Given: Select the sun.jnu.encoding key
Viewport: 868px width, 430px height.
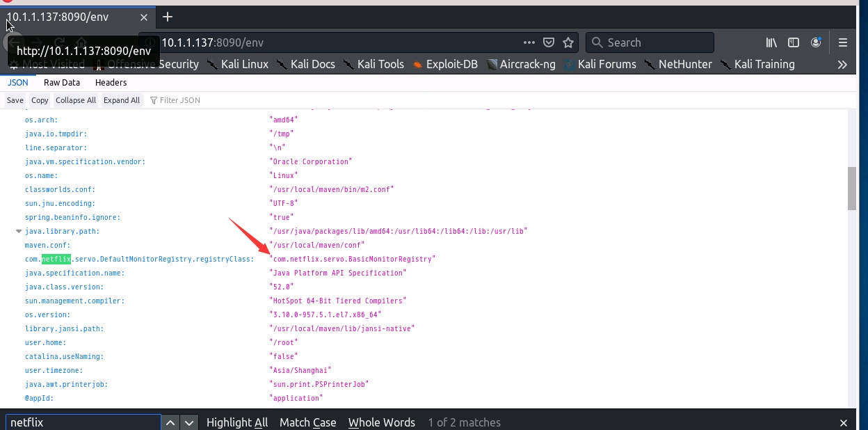Looking at the screenshot, I should [x=61, y=203].
